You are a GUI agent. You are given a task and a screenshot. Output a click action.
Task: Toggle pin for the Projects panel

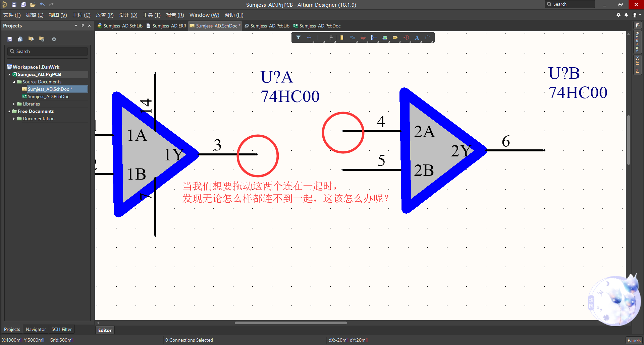pyautogui.click(x=83, y=25)
